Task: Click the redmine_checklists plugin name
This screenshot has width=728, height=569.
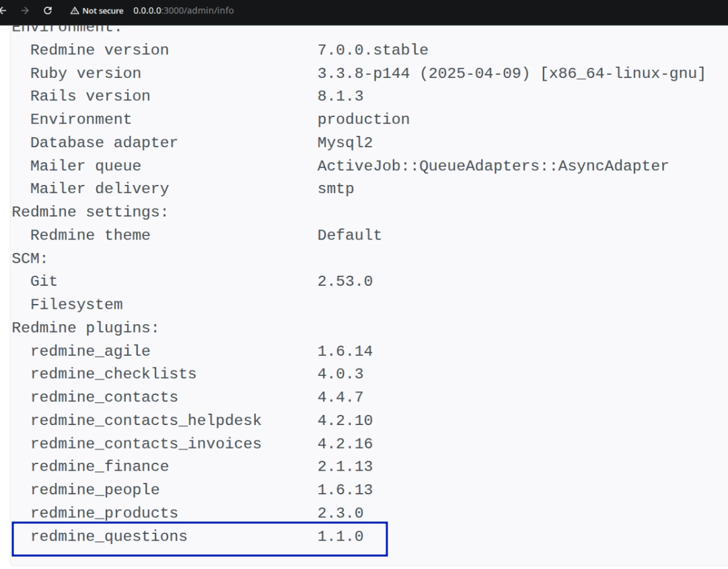Action: point(113,373)
